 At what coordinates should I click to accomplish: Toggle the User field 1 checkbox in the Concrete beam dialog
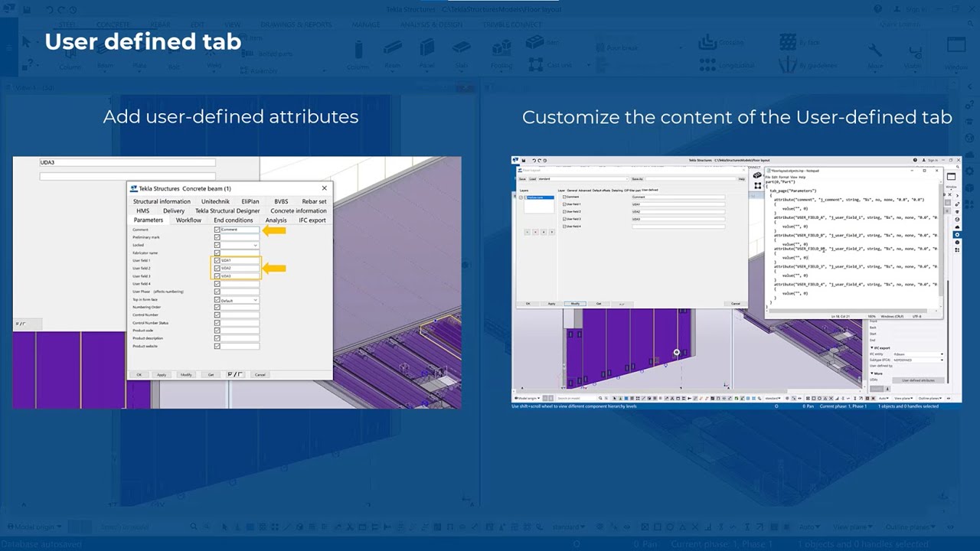[217, 260]
